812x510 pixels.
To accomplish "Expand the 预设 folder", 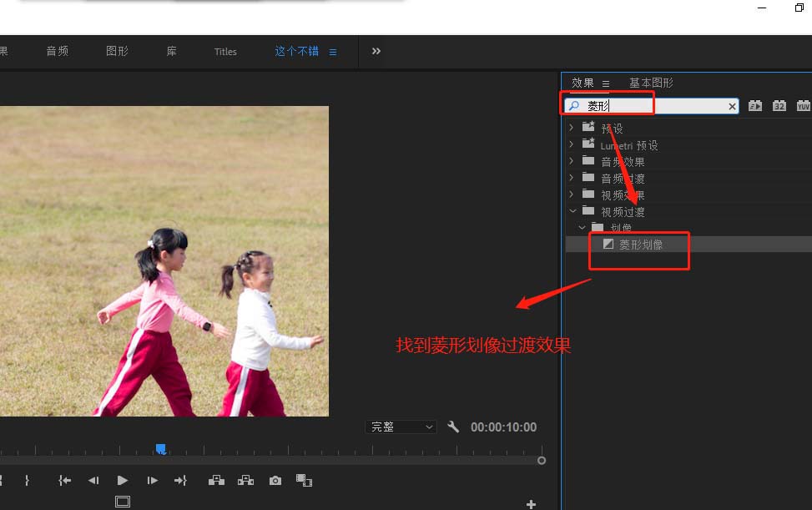I will pos(571,128).
